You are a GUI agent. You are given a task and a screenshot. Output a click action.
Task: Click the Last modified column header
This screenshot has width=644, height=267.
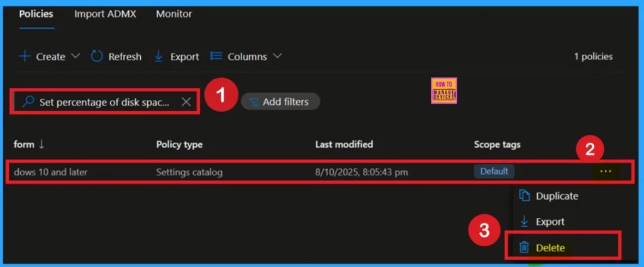344,144
